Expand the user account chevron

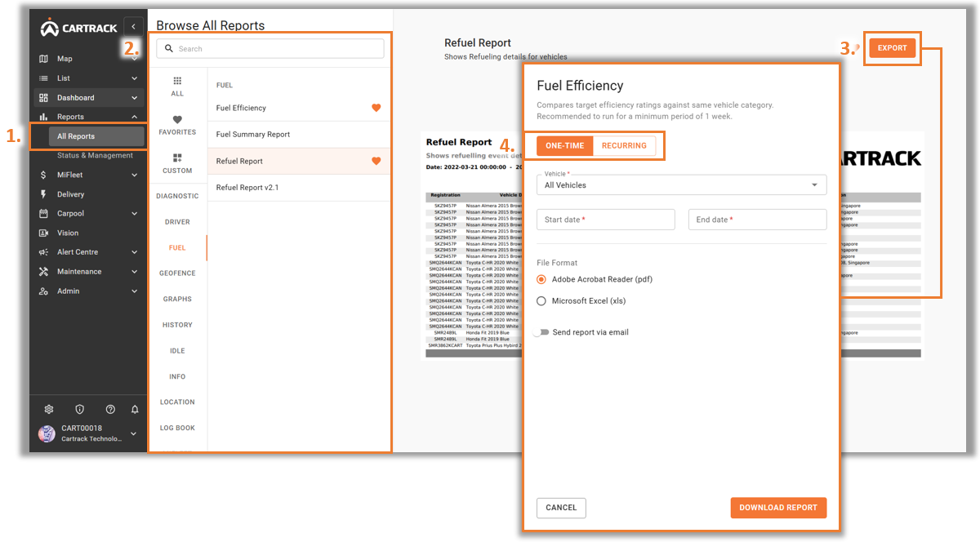pyautogui.click(x=135, y=433)
